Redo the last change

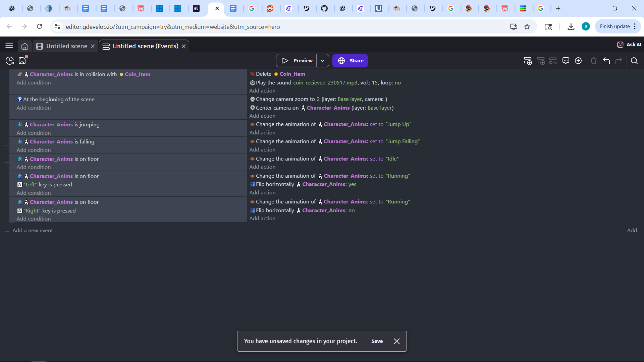point(619,61)
